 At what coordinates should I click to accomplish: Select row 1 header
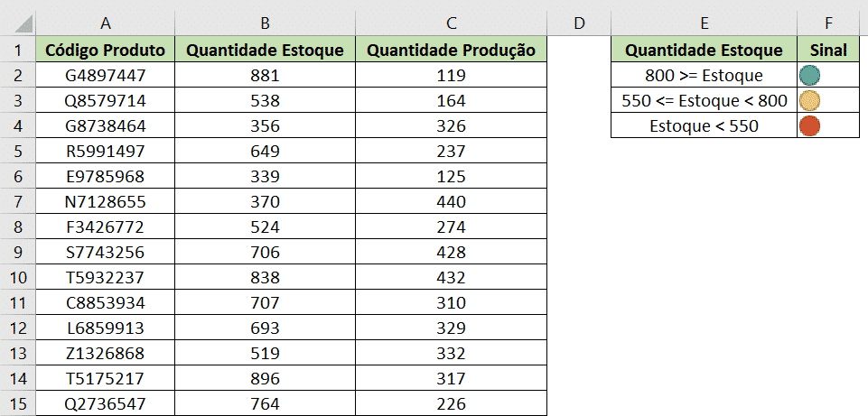click(17, 51)
